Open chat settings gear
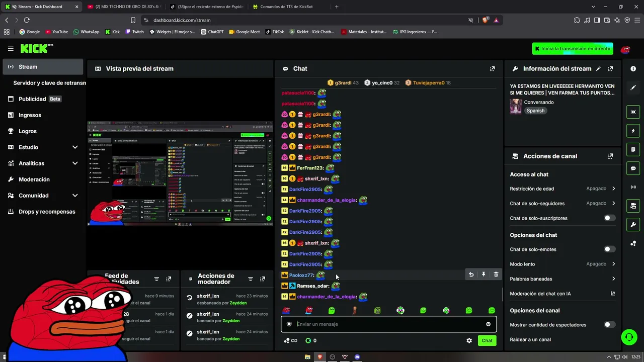Screen dimensions: 644x362 point(469,340)
